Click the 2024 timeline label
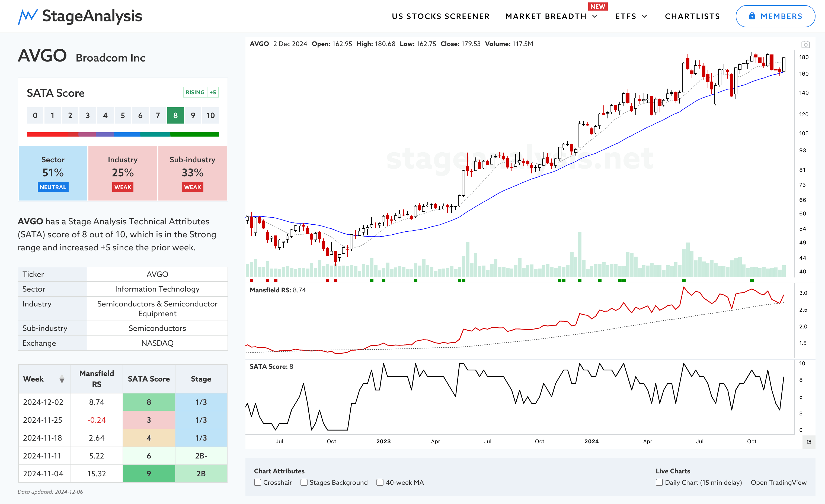 point(591,441)
